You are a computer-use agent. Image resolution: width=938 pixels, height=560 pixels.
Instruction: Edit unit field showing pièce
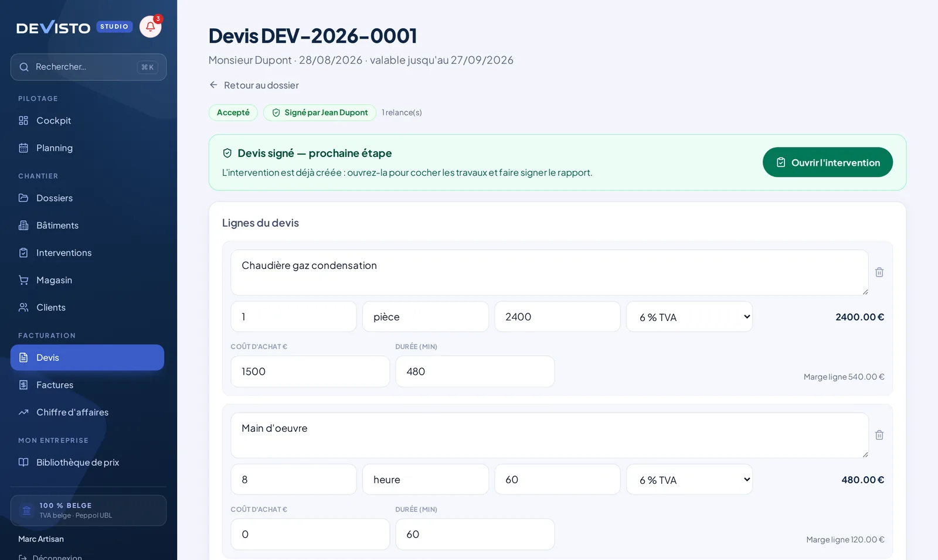(426, 317)
